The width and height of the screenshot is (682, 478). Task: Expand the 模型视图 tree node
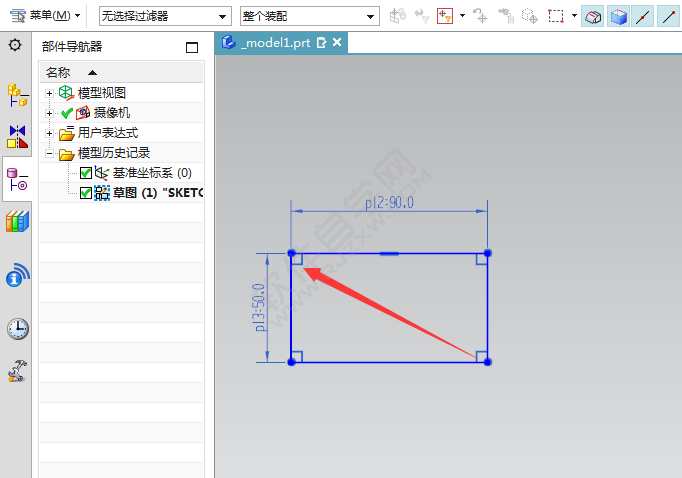(x=50, y=93)
